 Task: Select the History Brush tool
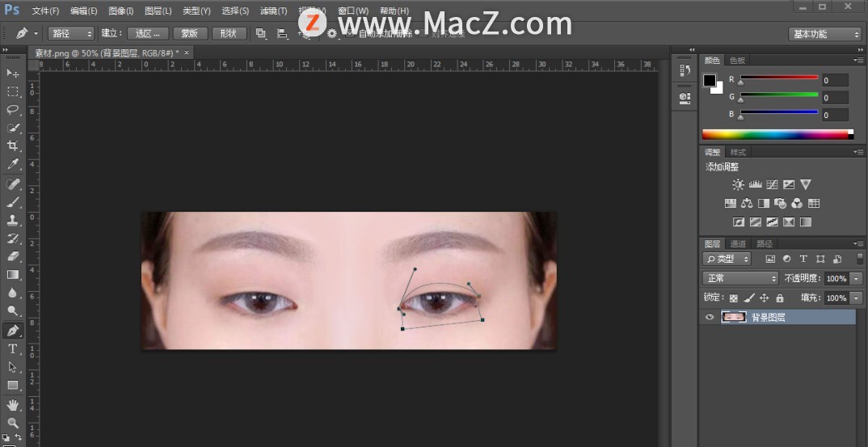click(x=12, y=238)
